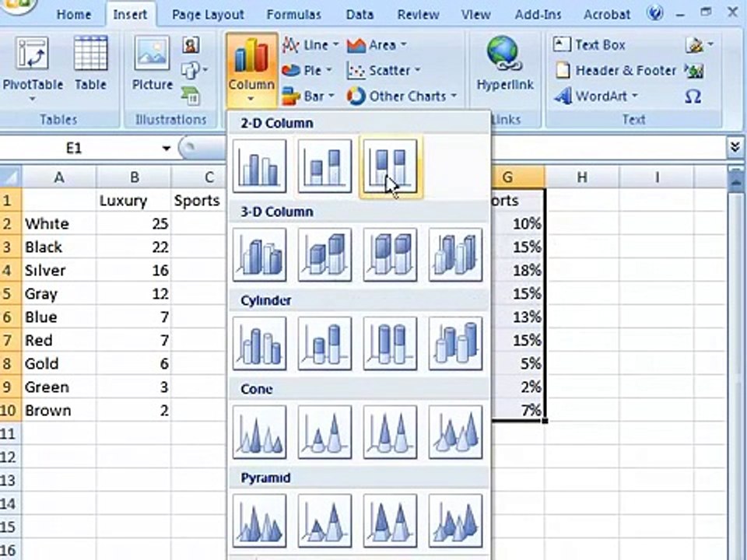Pick the 3-D Pyramid chart
The width and height of the screenshot is (747, 560).
[x=455, y=520]
